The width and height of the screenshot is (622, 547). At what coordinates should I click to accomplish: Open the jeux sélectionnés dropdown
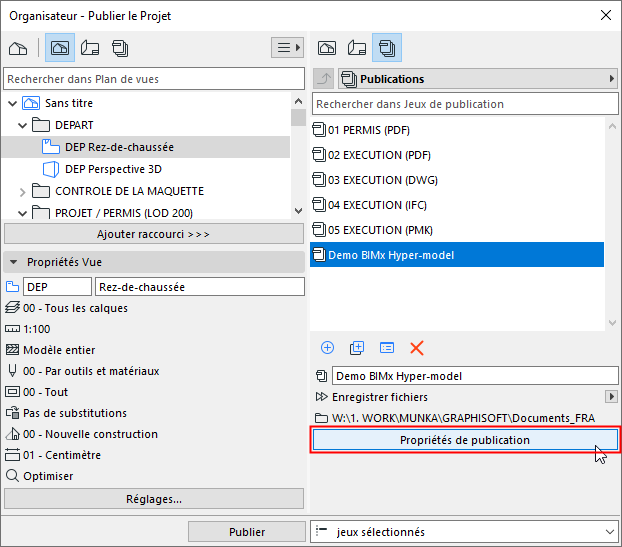click(x=465, y=532)
